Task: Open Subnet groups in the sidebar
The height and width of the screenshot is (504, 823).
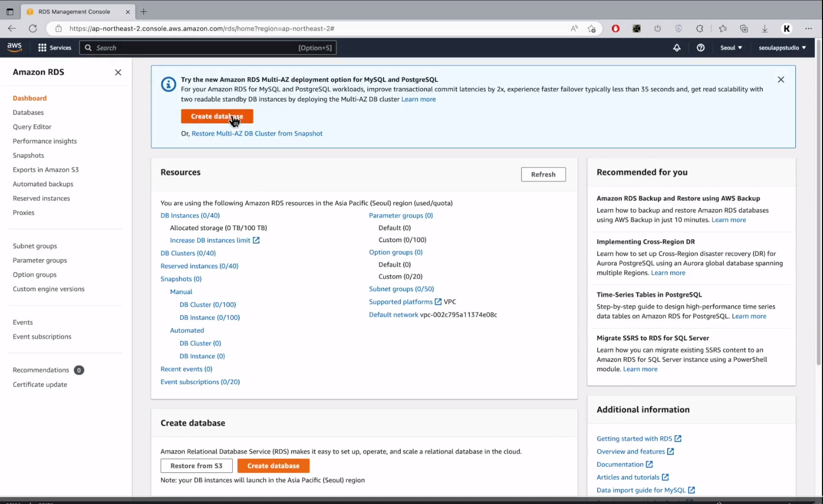Action: tap(35, 246)
